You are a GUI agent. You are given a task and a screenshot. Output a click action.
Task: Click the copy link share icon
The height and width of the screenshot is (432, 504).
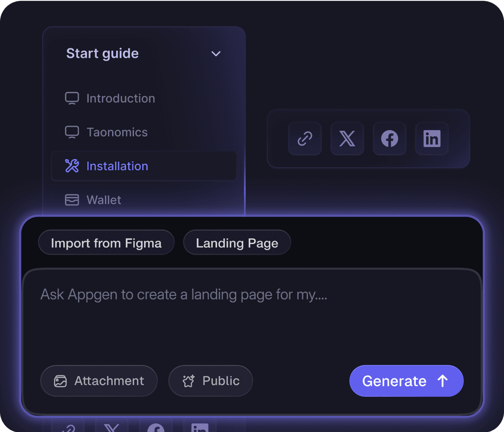tap(305, 139)
